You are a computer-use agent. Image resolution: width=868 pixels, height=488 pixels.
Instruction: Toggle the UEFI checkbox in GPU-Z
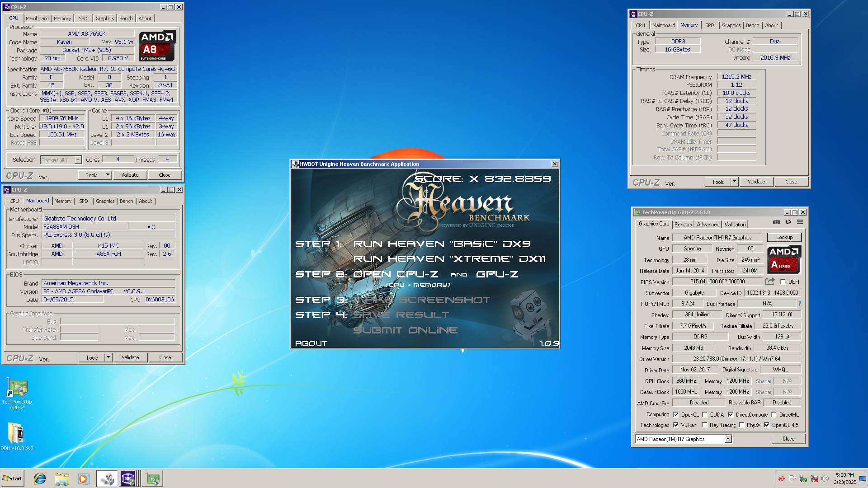(x=783, y=282)
